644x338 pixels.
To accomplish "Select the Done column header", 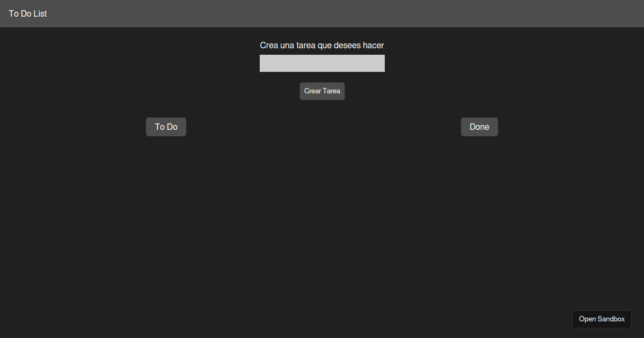I will click(x=479, y=127).
